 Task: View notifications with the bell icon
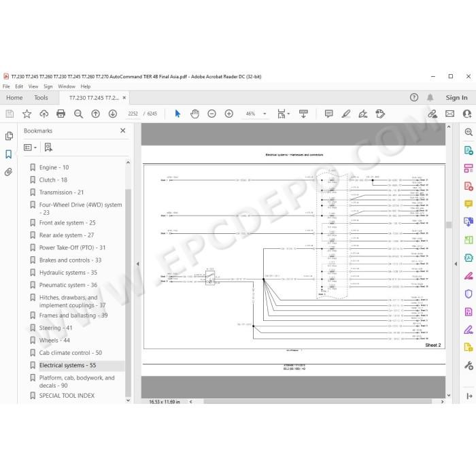click(x=430, y=97)
